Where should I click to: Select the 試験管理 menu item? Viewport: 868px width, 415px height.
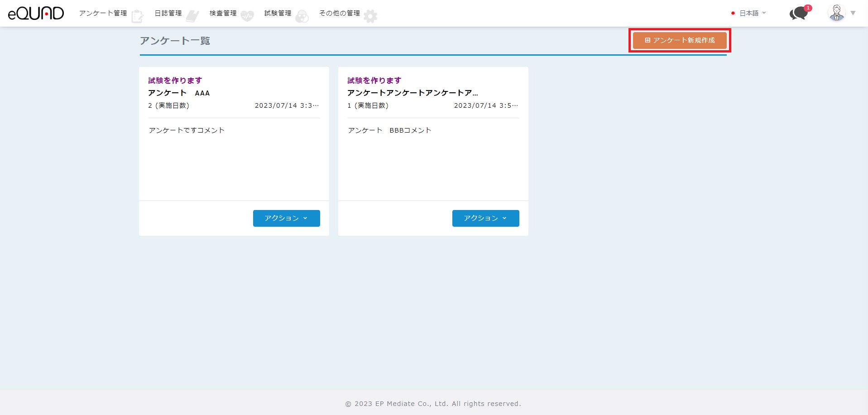[278, 13]
